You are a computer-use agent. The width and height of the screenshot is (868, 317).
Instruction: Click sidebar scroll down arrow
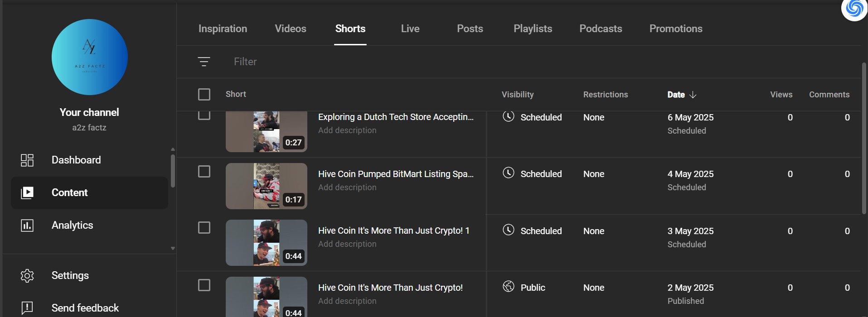point(173,248)
